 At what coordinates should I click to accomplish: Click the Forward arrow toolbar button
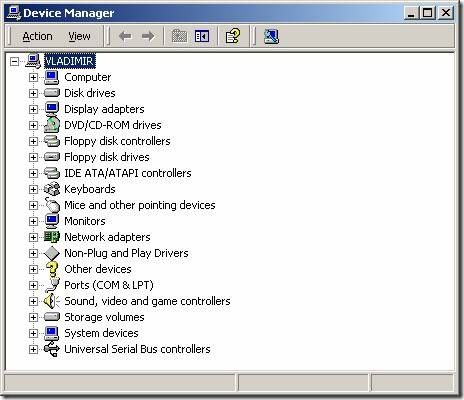click(148, 36)
